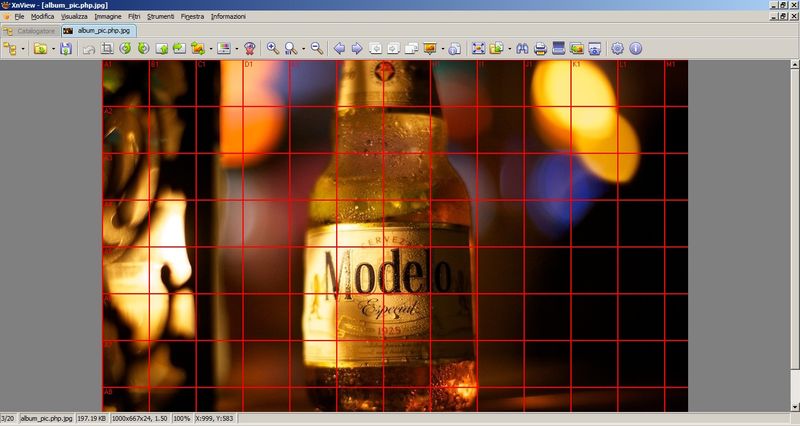Click the '197.19 KB' file size text
Image resolution: width=800 pixels, height=426 pixels.
click(92, 418)
